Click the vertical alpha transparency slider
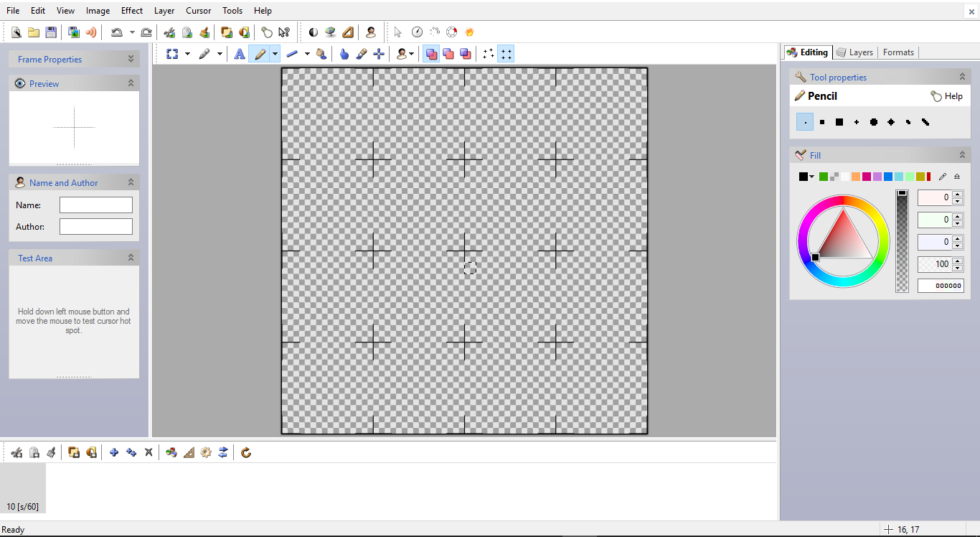This screenshot has width=980, height=537. pos(902,241)
